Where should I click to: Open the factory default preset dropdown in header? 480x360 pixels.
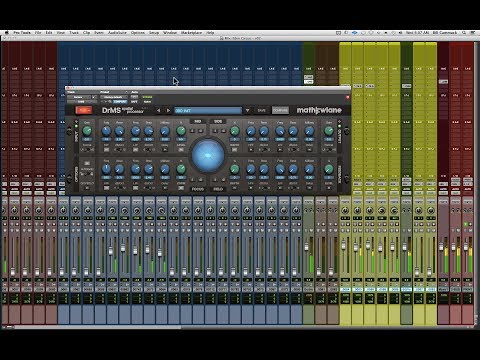[x=114, y=97]
